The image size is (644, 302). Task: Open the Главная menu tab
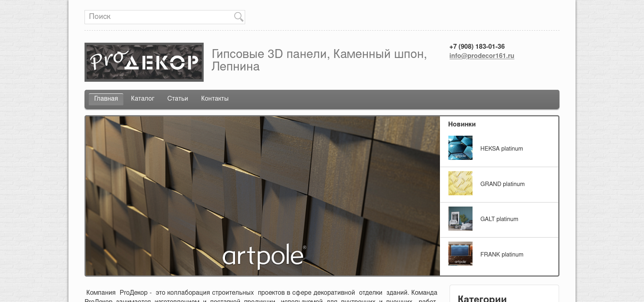(x=106, y=99)
